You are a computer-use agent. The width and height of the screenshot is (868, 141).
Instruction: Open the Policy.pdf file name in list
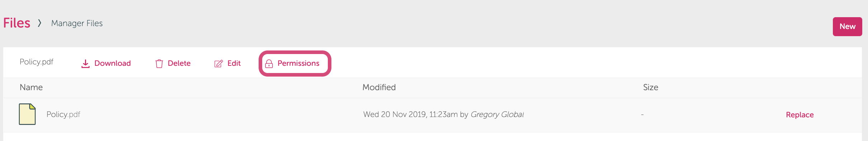point(63,115)
